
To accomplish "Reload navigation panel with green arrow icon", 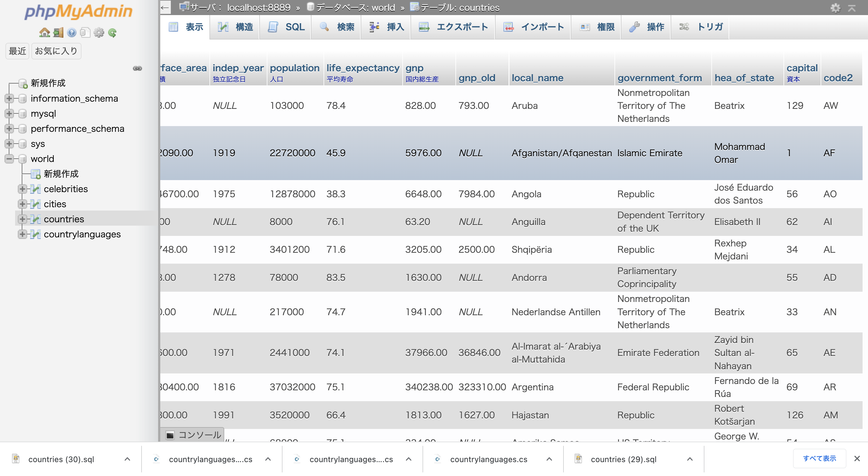I will pyautogui.click(x=113, y=33).
